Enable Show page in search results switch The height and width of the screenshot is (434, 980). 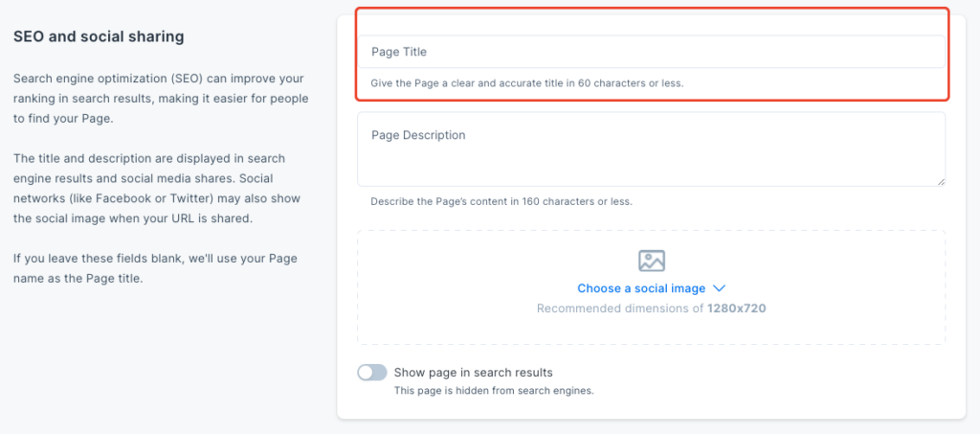coord(372,373)
